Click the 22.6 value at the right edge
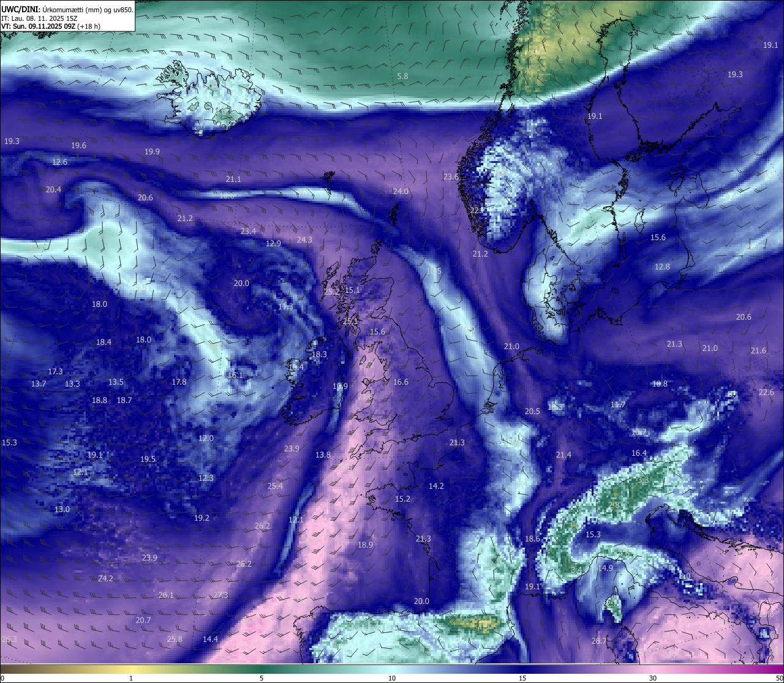784x683 pixels. 766,392
